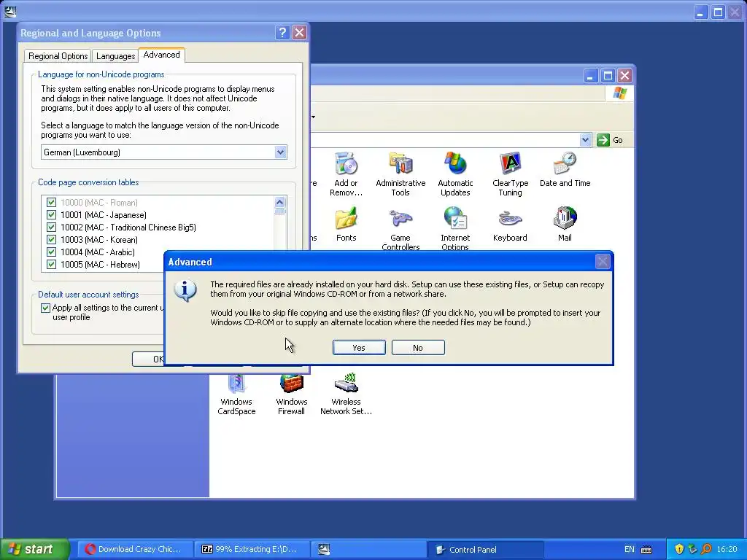
Task: Click EN language indicator in taskbar
Action: [630, 550]
